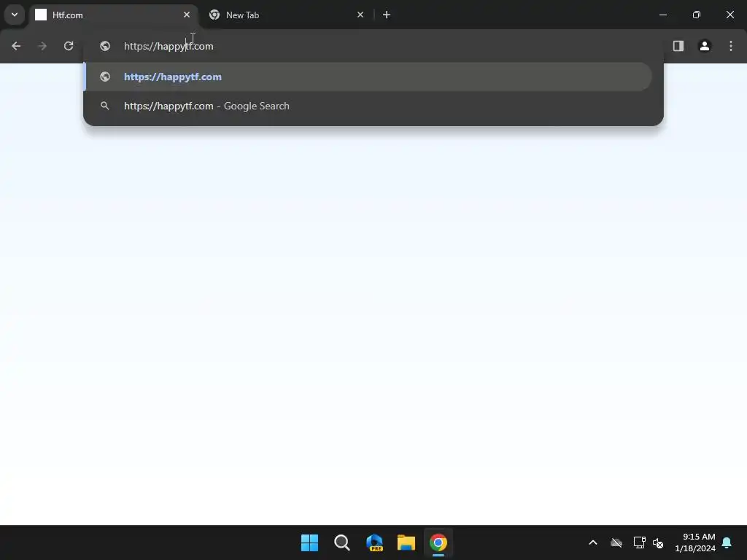Click the muted volume tray icon

click(x=658, y=542)
